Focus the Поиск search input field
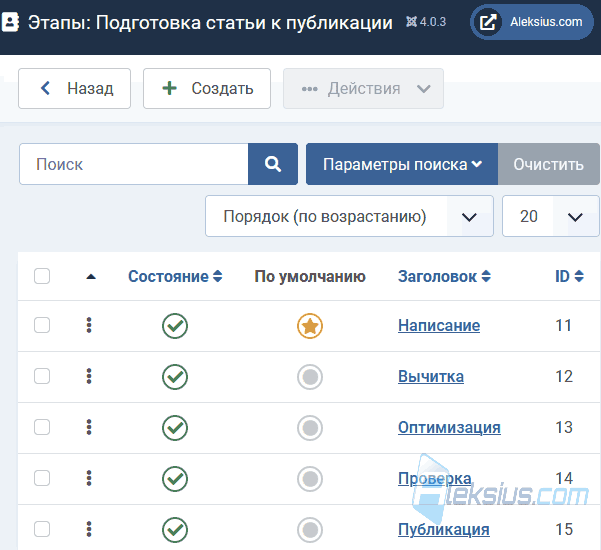This screenshot has height=550, width=601. 134,164
